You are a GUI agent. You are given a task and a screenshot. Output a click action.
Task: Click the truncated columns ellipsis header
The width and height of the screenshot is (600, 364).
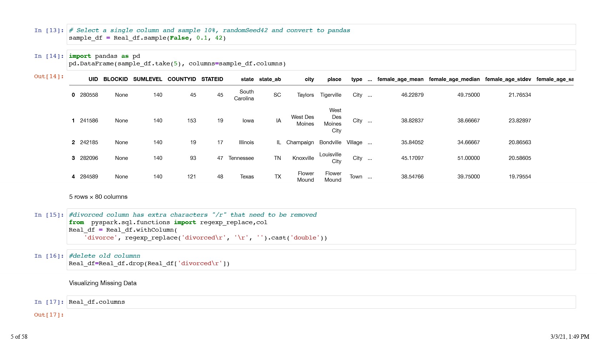[370, 79]
